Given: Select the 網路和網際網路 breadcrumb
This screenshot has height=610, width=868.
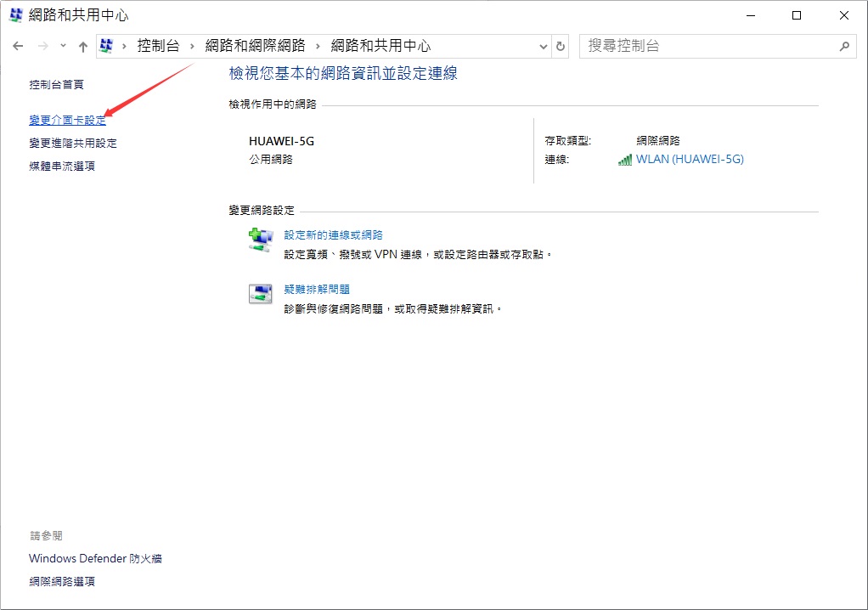Looking at the screenshot, I should tap(255, 46).
